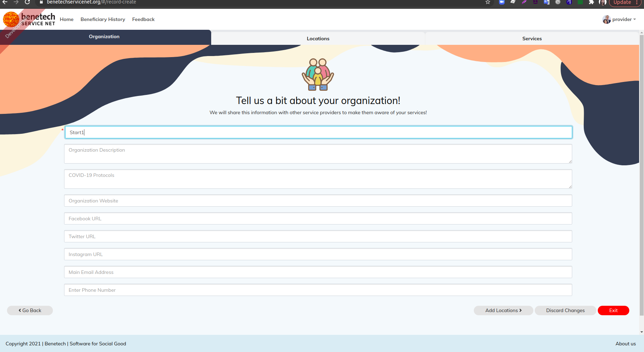Click the bookmark star in address bar

point(487,2)
